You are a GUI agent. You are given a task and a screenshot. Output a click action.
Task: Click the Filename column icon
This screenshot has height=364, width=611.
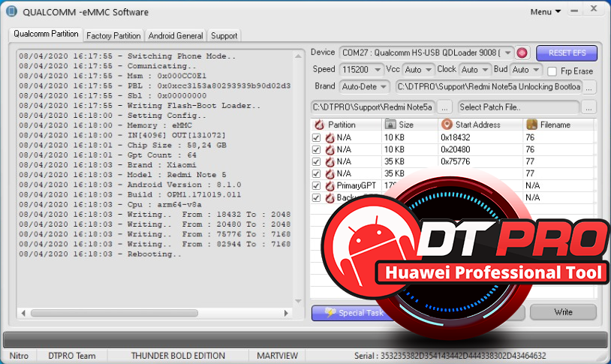(531, 125)
